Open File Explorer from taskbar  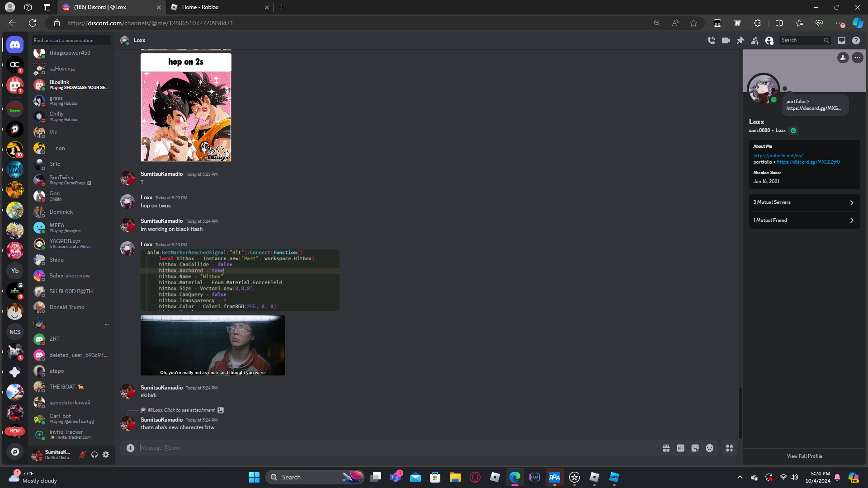[455, 477]
